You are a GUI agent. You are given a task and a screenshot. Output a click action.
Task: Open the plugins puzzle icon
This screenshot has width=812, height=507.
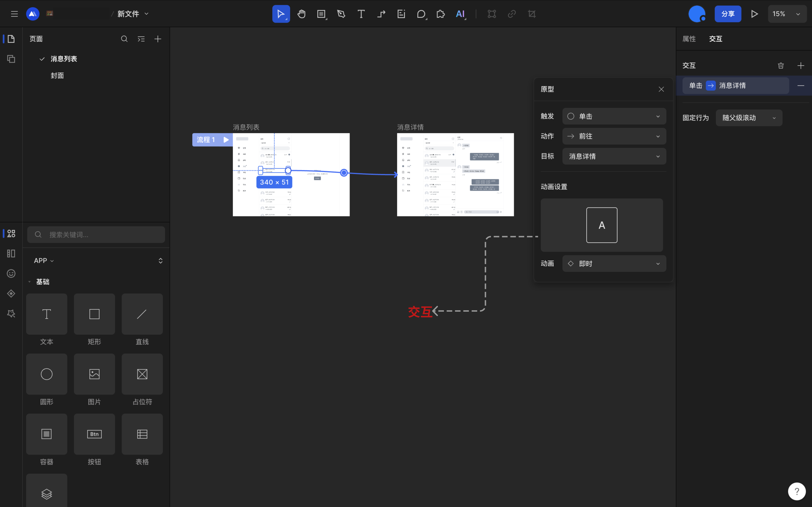(x=441, y=14)
